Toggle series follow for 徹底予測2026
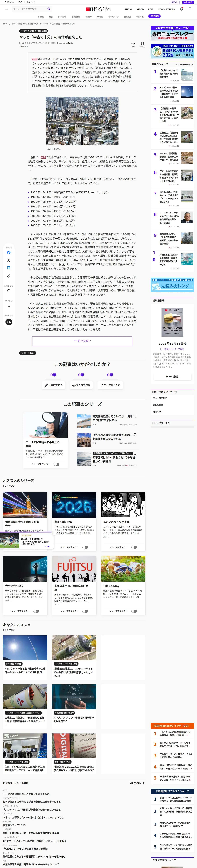197x868 pixels. pyautogui.click(x=85, y=547)
